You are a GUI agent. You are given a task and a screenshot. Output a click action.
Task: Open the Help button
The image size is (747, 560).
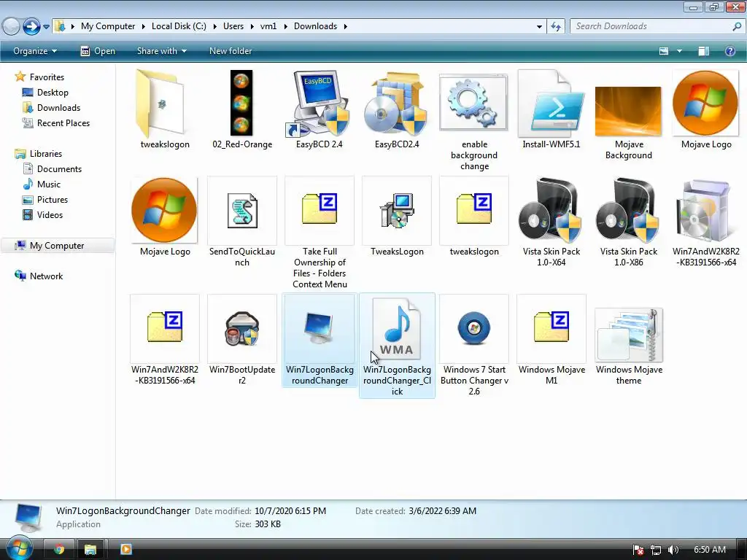[x=729, y=51]
